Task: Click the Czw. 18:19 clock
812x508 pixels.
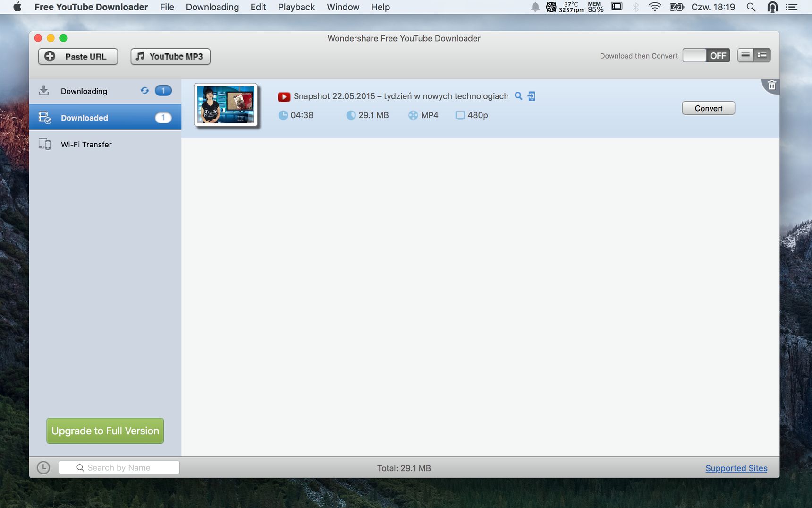Action: click(713, 7)
